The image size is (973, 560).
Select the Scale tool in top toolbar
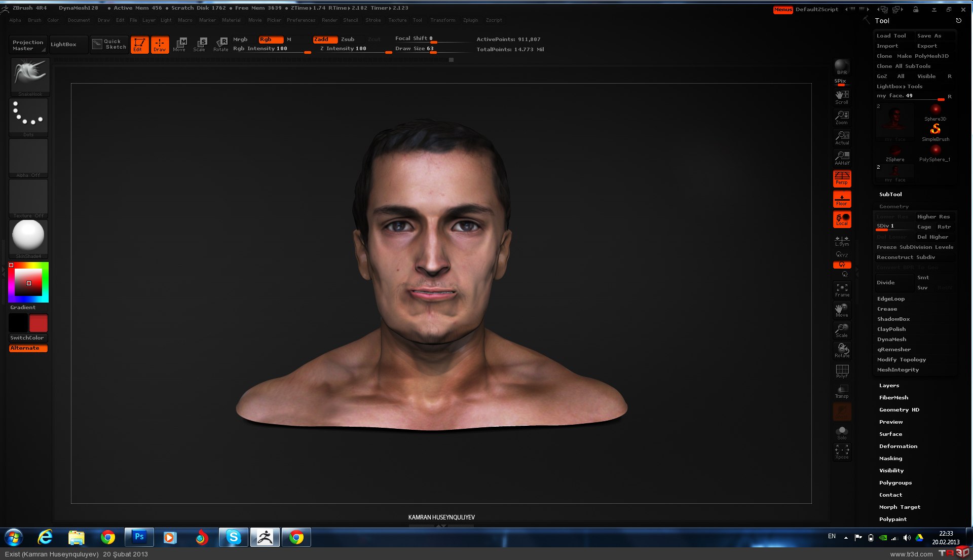click(x=200, y=45)
